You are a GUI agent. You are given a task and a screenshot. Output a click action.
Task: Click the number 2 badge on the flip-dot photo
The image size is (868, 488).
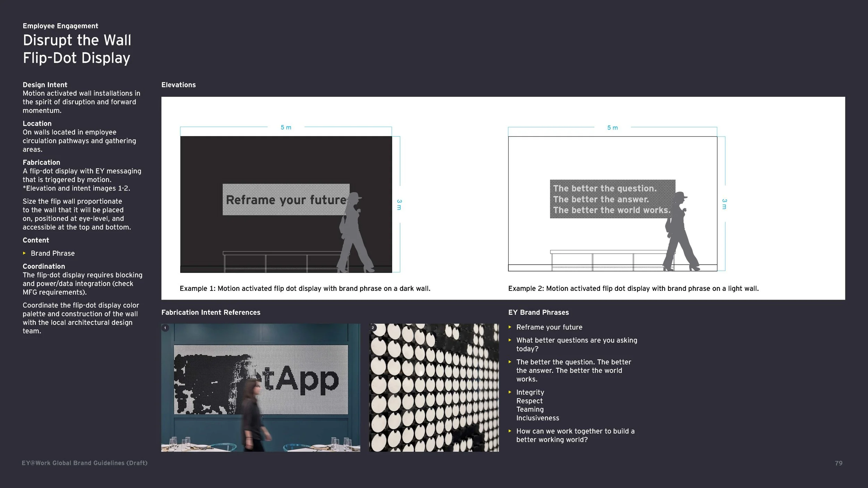coord(373,328)
